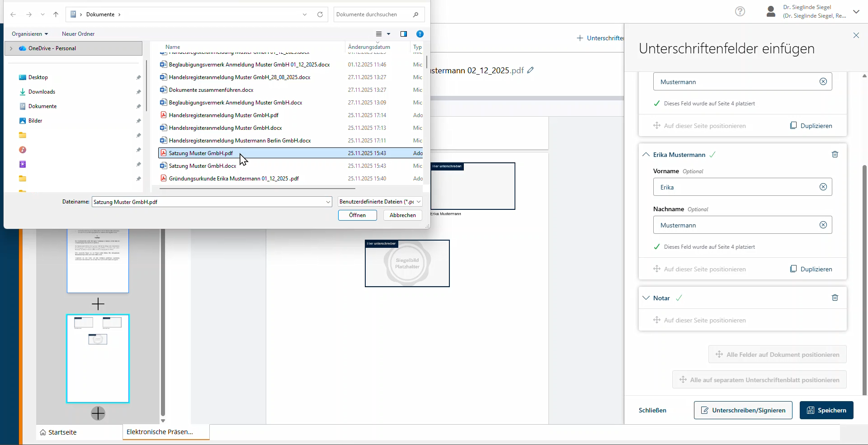The image size is (868, 445).
Task: Clear the Vorname Erika input
Action: tap(823, 187)
